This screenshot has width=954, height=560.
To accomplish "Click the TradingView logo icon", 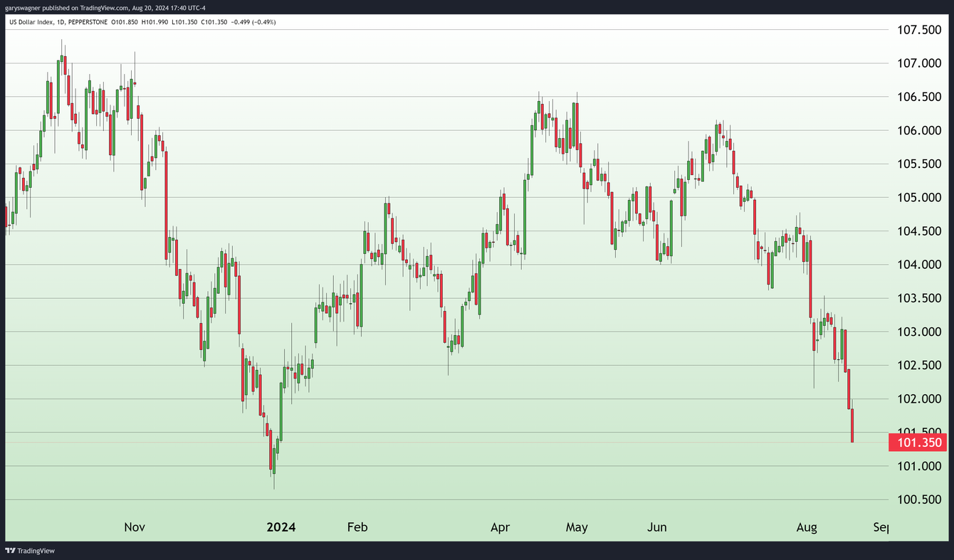I will tap(9, 551).
